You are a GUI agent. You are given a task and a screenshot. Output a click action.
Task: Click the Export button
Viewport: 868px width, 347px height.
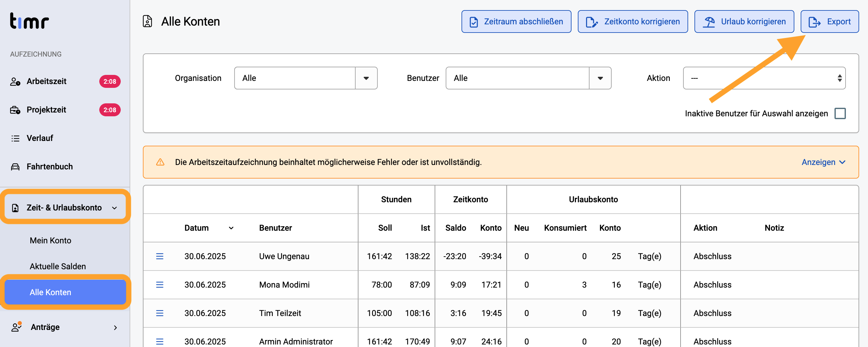(829, 21)
